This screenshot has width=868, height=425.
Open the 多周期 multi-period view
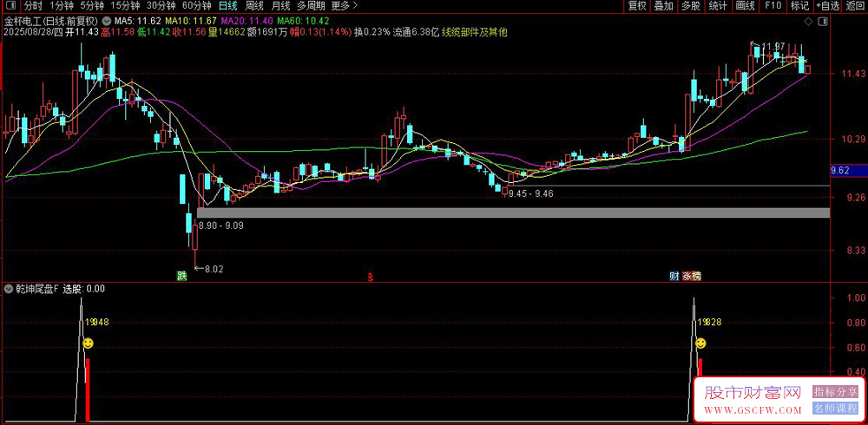pos(311,6)
